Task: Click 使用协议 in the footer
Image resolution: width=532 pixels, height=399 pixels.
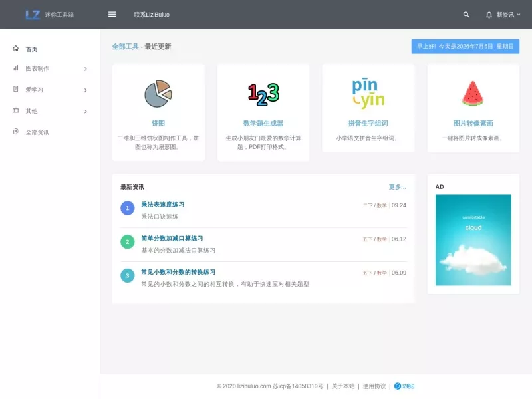Action: (x=374, y=386)
